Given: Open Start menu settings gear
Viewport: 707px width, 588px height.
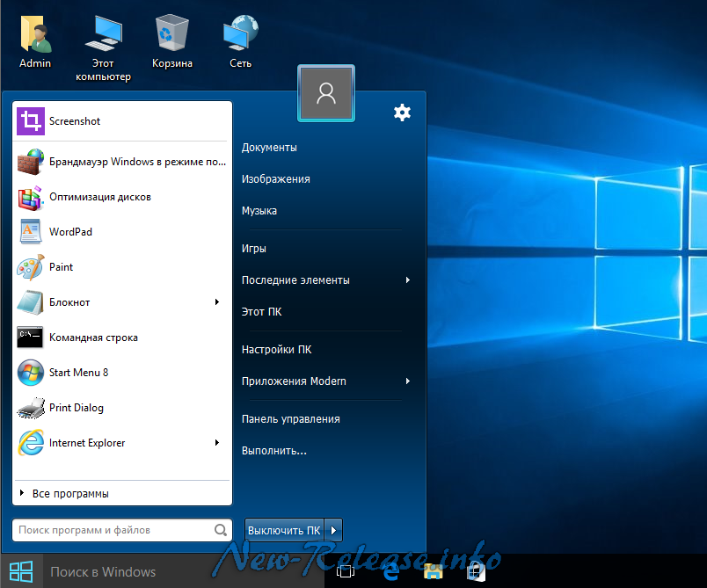Looking at the screenshot, I should point(402,113).
